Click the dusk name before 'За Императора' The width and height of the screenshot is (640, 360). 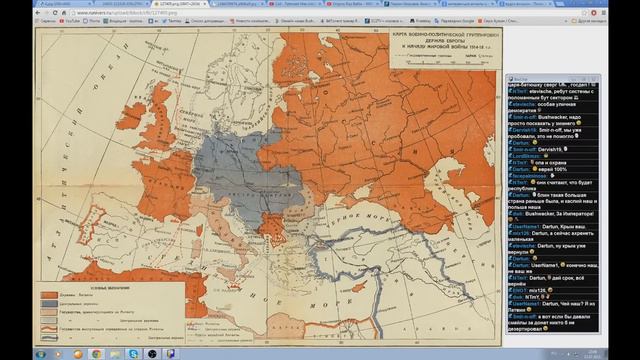tap(518, 213)
